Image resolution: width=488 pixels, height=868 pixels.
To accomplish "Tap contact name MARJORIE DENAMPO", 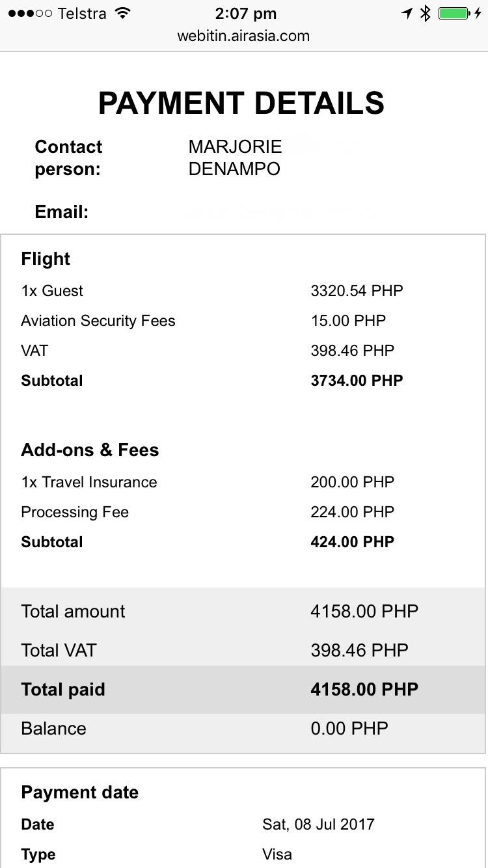I will (235, 158).
